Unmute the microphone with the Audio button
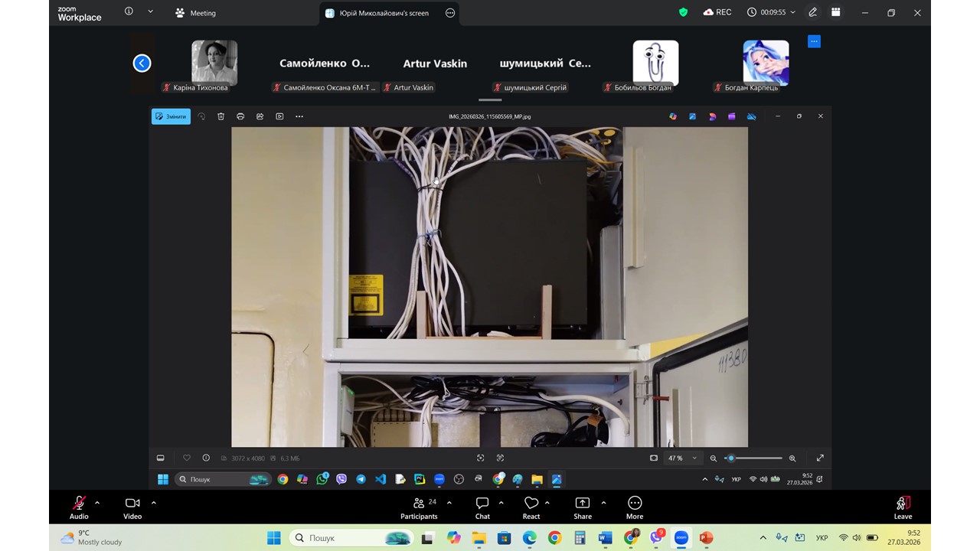980x551 pixels. pos(79,504)
